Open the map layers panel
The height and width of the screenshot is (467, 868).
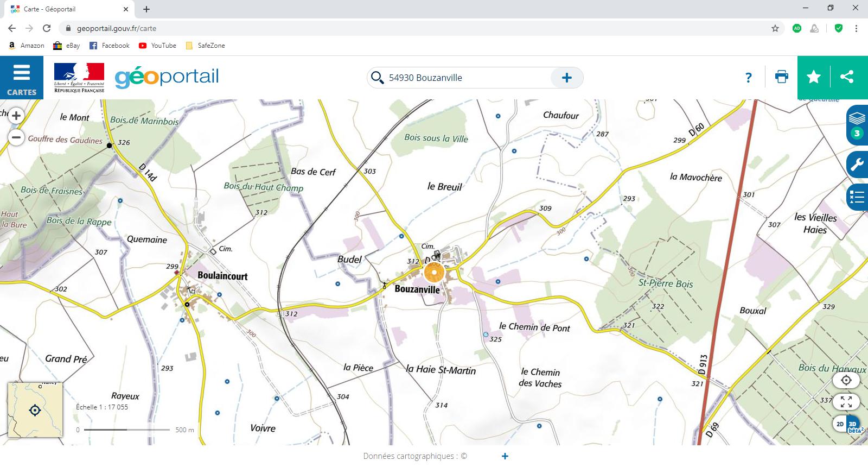[x=857, y=124]
